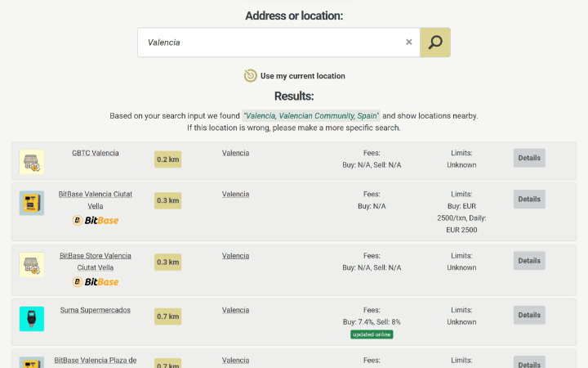The image size is (588, 368).
Task: Click the Details button for GBTC Valencia
Action: coord(529,158)
